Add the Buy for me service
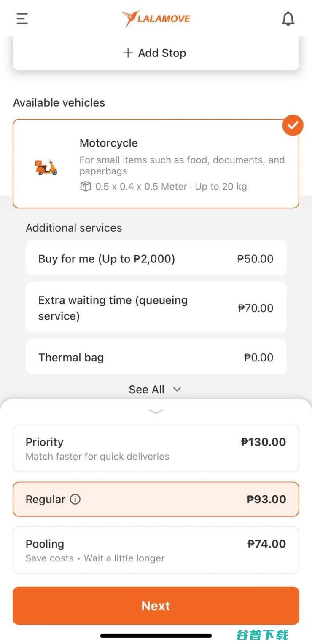312x644 pixels. [156, 258]
